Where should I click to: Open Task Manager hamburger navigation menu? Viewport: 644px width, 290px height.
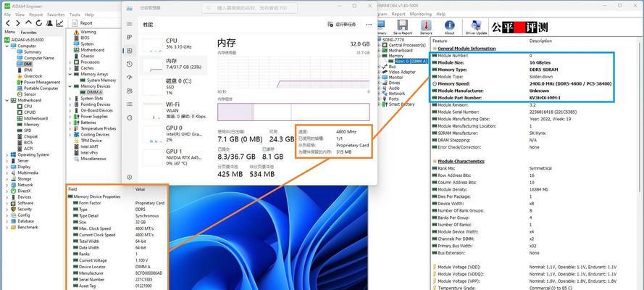(130, 24)
